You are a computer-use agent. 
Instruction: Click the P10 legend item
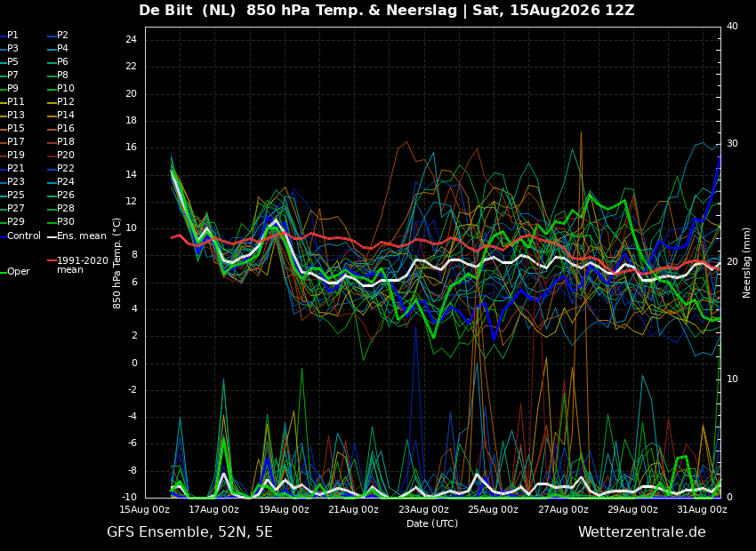[x=66, y=88]
